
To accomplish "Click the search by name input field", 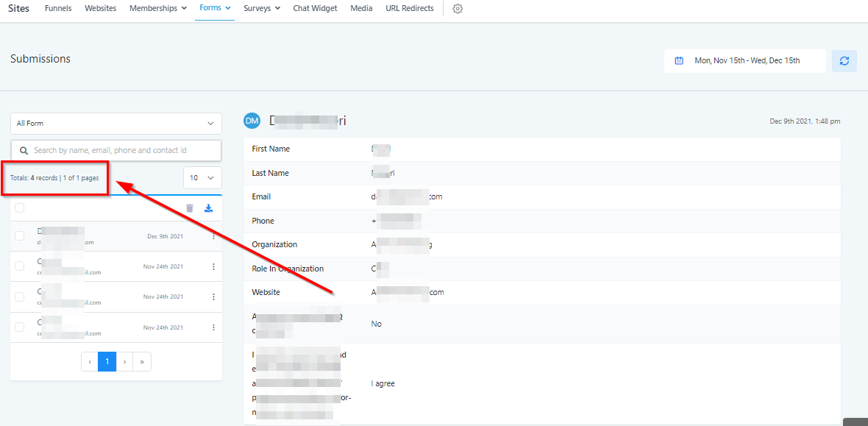I will 116,150.
